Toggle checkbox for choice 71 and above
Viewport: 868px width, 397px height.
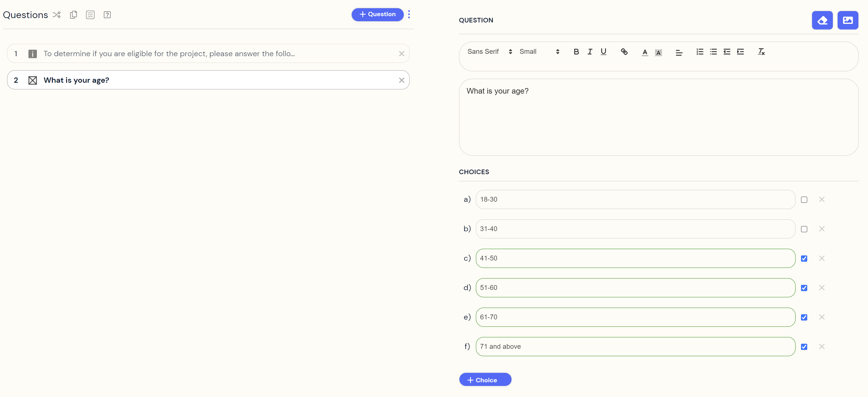(804, 347)
